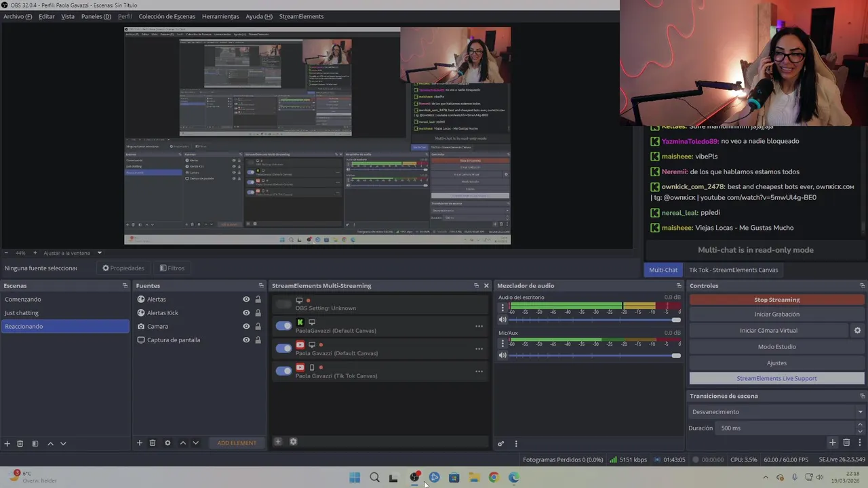Open the Paneles menu
Viewport: 868px width, 488px height.
coord(96,16)
